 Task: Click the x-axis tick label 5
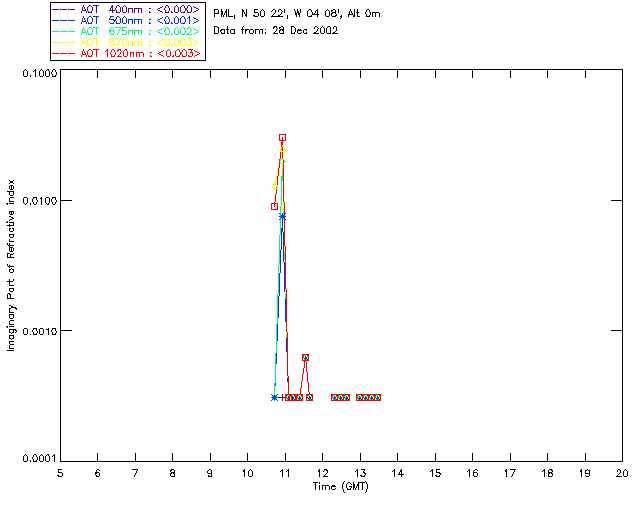click(60, 473)
